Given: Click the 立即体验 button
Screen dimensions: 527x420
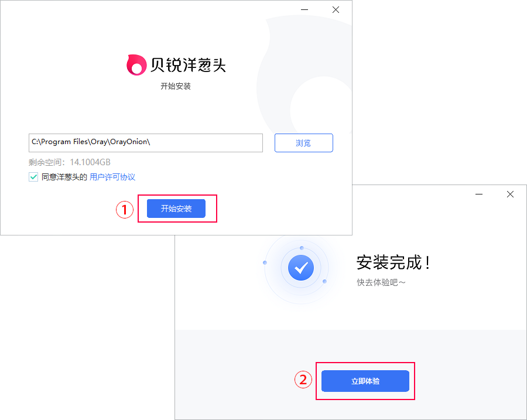Looking at the screenshot, I should point(365,381).
